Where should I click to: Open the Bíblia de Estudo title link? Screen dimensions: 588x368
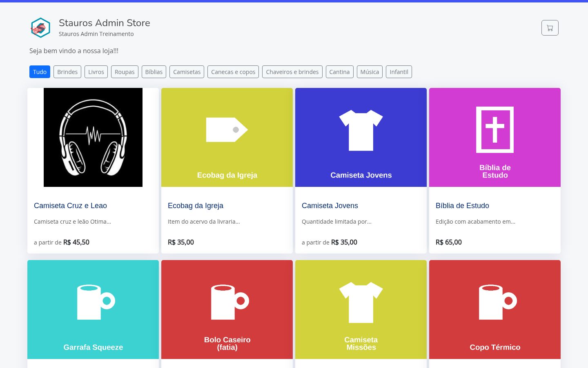(x=462, y=206)
